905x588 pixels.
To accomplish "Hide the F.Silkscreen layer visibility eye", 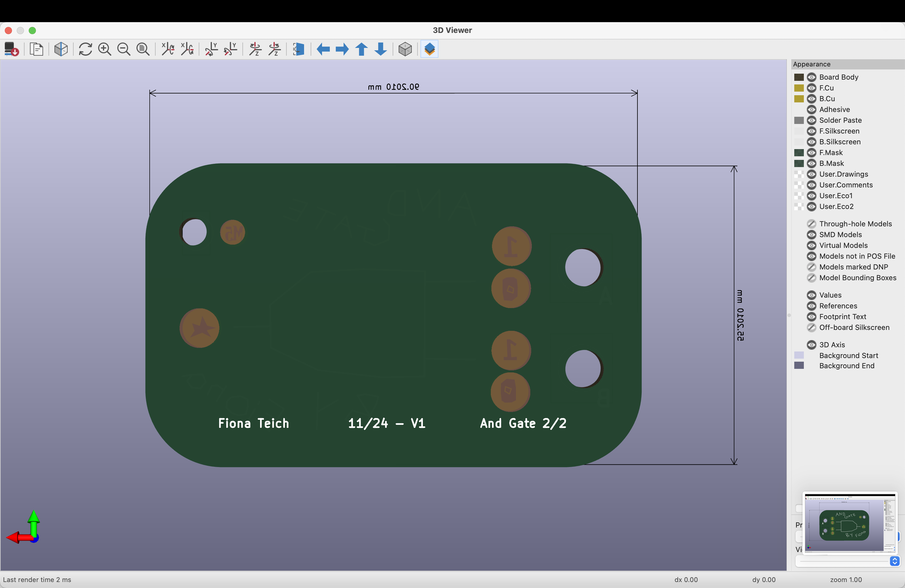I will (x=811, y=131).
